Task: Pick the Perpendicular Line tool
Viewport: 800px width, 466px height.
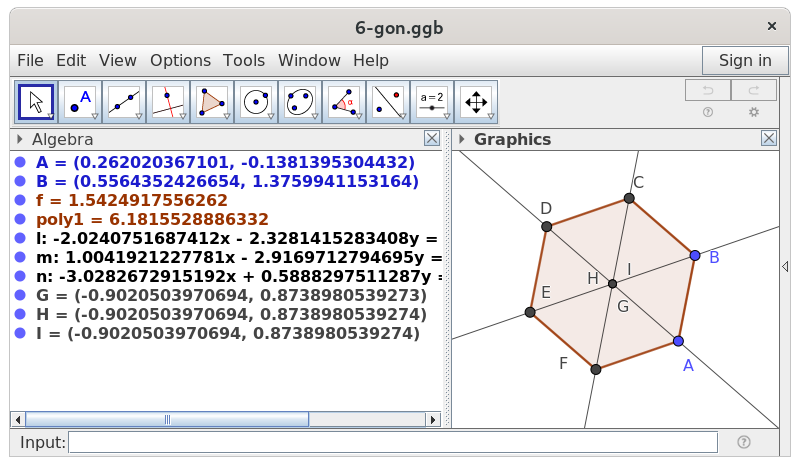Action: [x=168, y=102]
